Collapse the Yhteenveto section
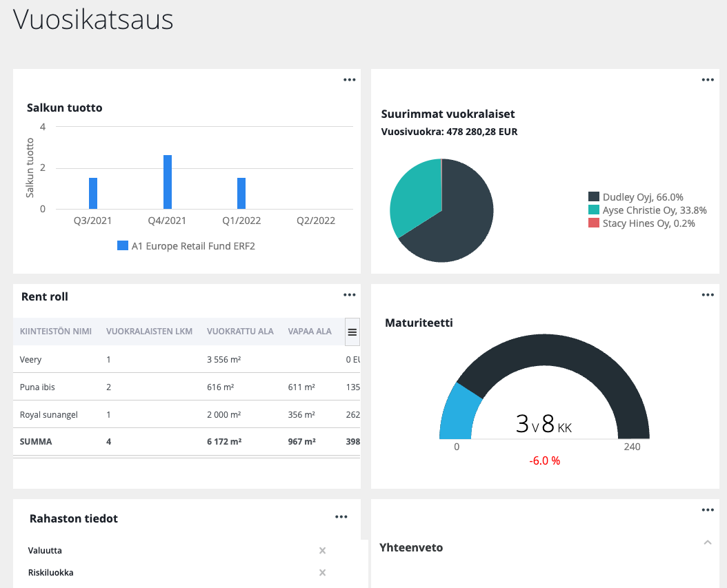 coord(708,543)
